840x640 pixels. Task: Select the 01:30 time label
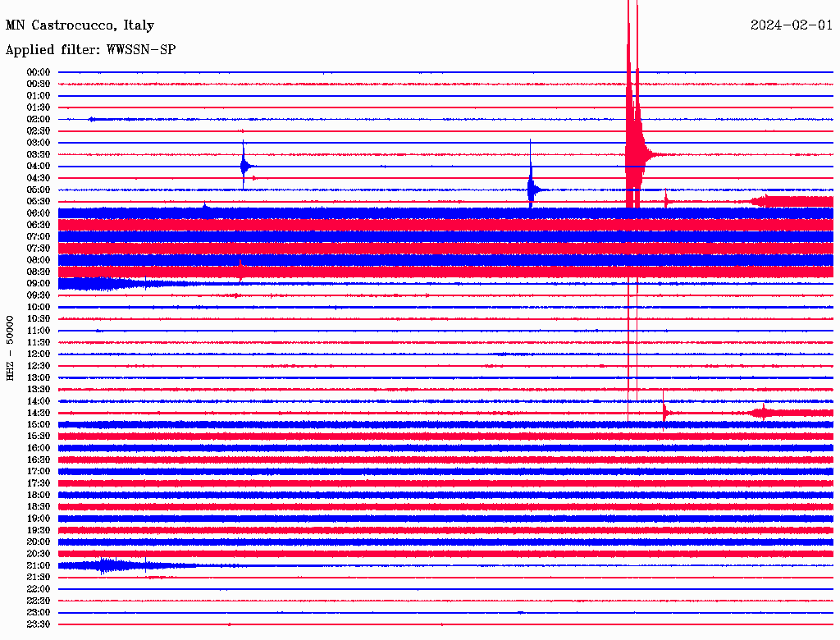click(39, 107)
